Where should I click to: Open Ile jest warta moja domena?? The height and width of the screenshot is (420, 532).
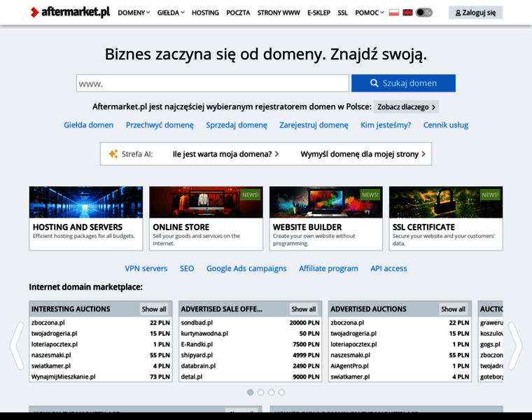(225, 154)
